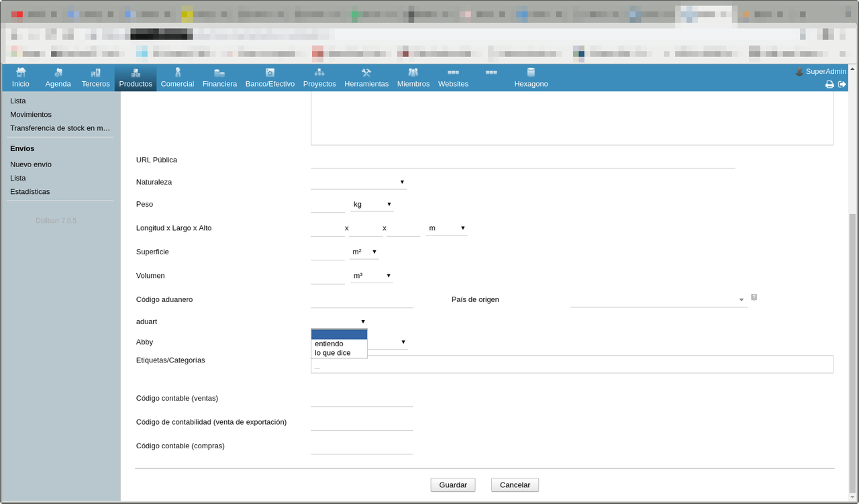This screenshot has height=504, width=859.
Task: Click the third Alto dimension field
Action: (x=403, y=228)
